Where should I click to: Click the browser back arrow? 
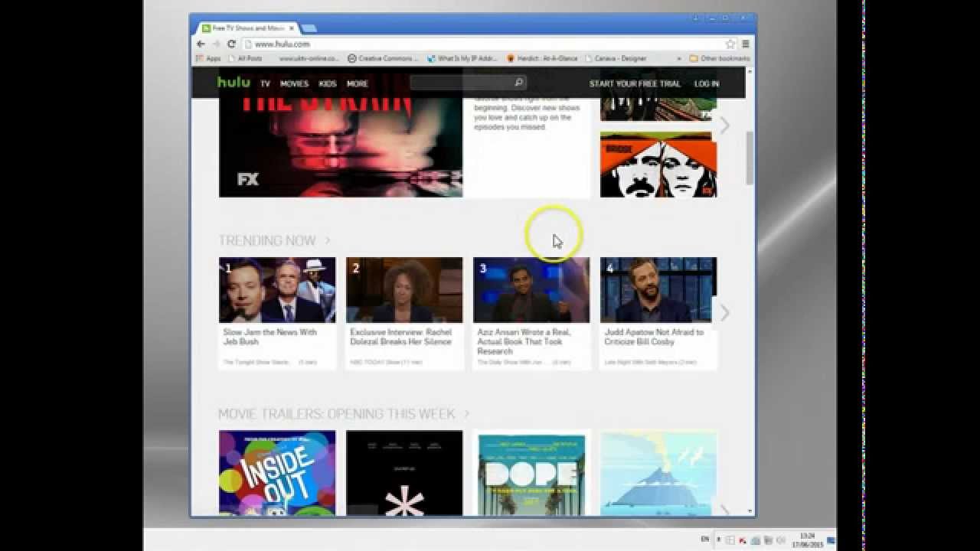point(201,44)
